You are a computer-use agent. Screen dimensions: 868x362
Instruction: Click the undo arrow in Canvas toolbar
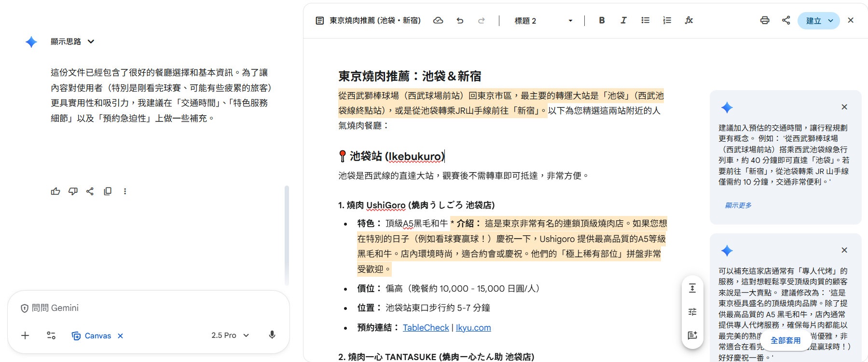click(x=460, y=21)
